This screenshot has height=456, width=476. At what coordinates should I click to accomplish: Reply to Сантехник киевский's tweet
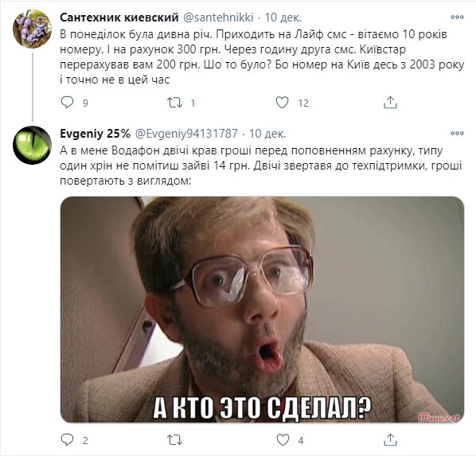pos(67,103)
